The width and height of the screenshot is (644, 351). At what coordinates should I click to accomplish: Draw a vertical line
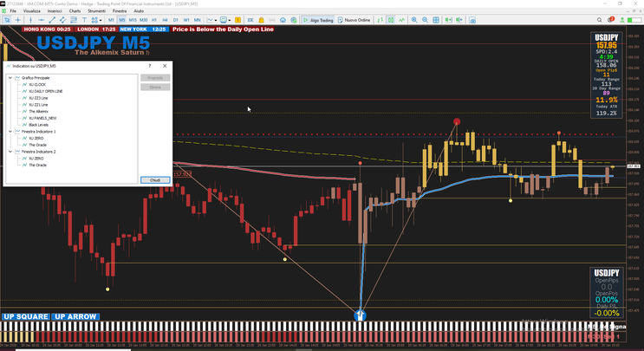30,20
